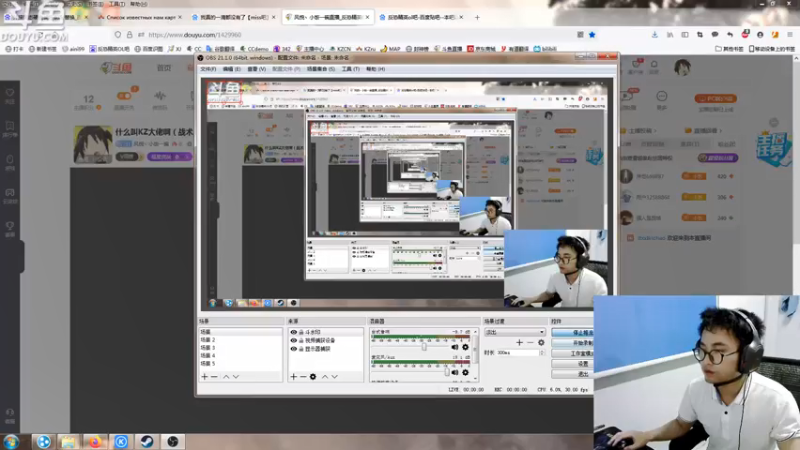This screenshot has width=800, height=450.
Task: Click 停止推流 button in OBS controls
Action: pos(572,333)
